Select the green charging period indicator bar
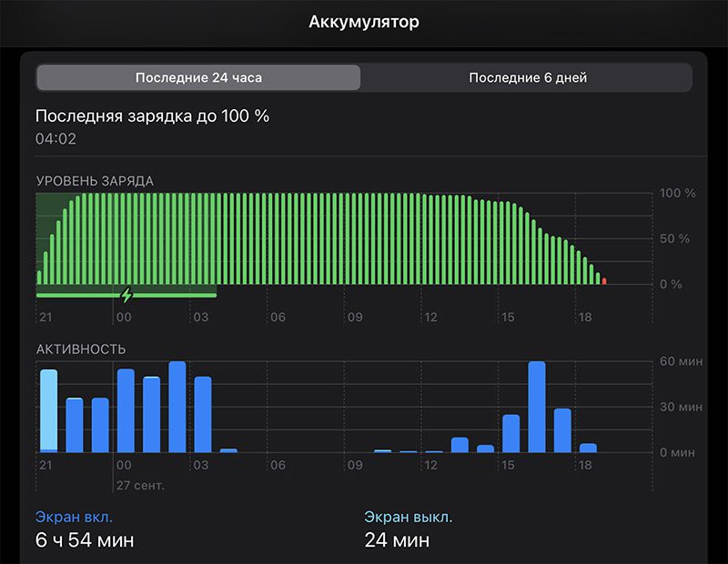 [x=126, y=296]
